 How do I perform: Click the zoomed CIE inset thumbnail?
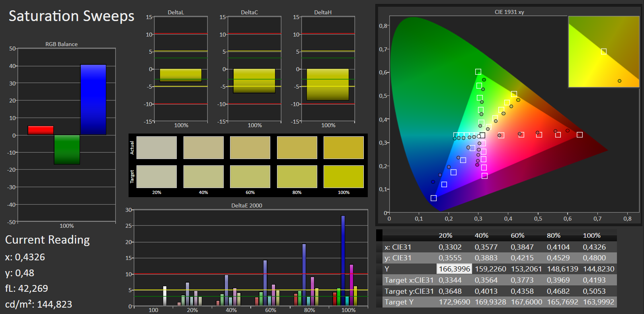(604, 52)
